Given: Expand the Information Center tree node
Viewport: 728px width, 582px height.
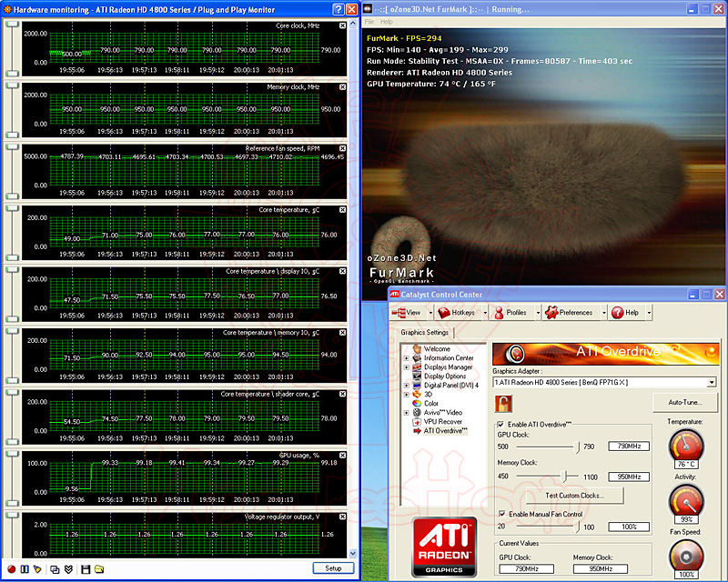Looking at the screenshot, I should click(406, 357).
